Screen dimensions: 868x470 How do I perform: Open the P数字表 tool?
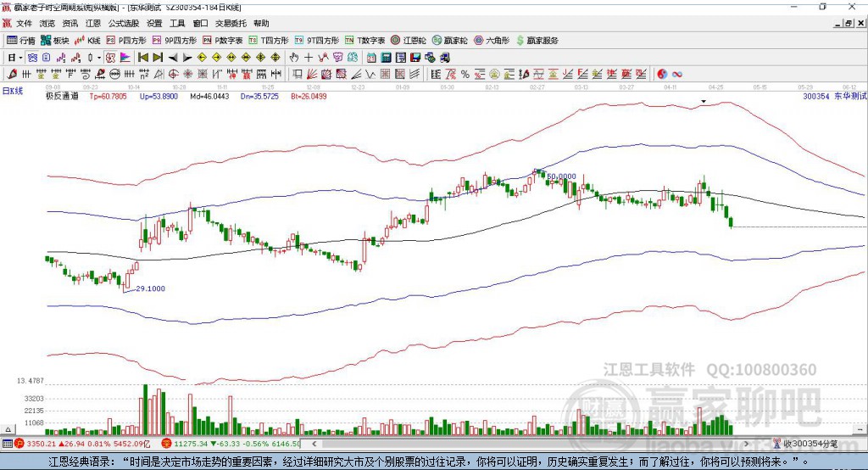coord(223,41)
